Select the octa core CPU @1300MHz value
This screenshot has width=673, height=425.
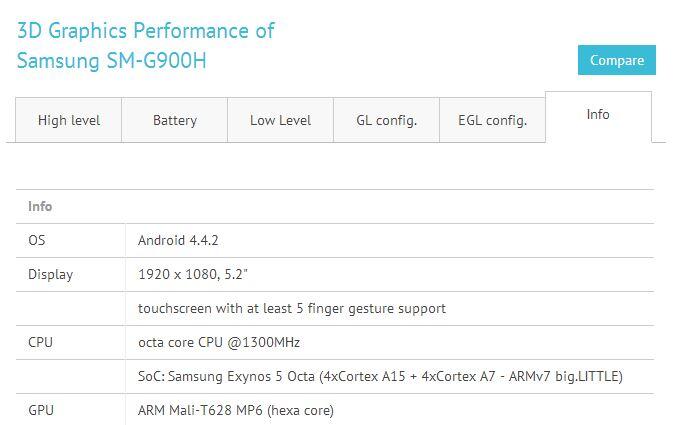(219, 343)
